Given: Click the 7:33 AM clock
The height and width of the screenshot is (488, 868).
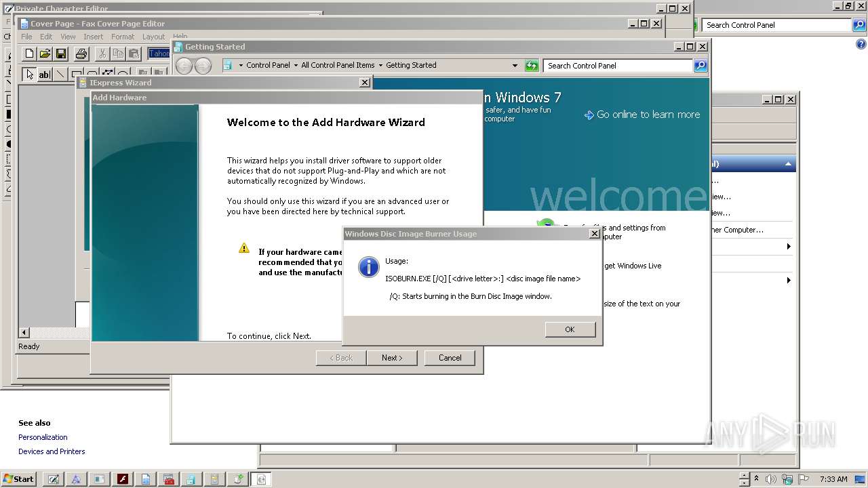Looking at the screenshot, I should pyautogui.click(x=833, y=479).
